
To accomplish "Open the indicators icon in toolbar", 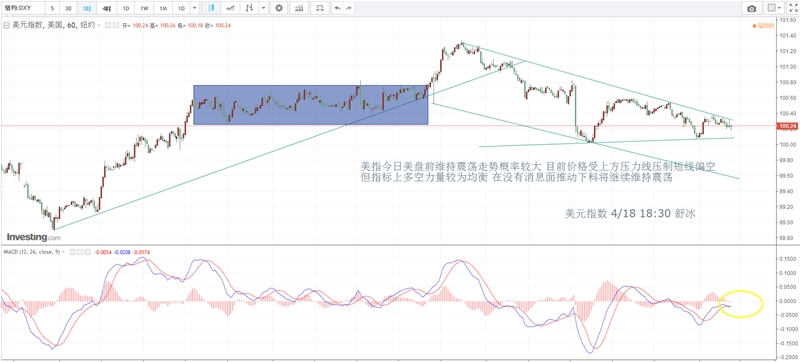I will pos(299,8).
